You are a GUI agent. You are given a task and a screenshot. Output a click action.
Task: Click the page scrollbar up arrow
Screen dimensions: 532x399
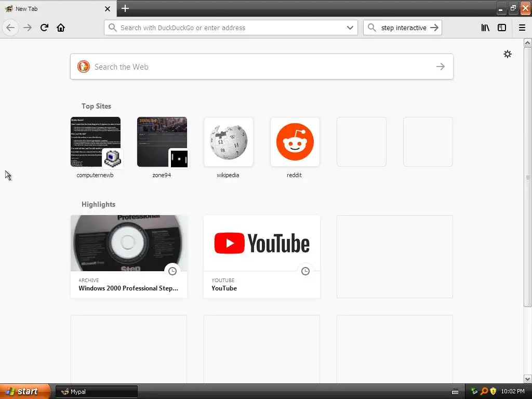527,43
